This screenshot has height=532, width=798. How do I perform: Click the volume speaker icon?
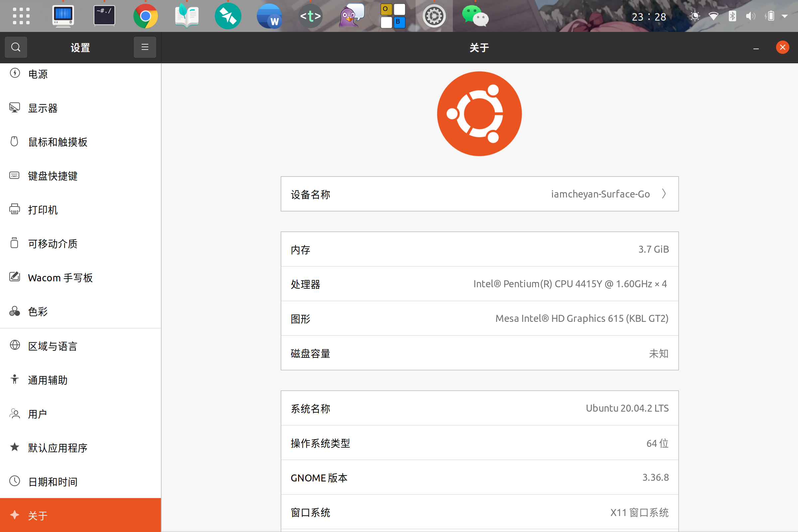click(750, 16)
